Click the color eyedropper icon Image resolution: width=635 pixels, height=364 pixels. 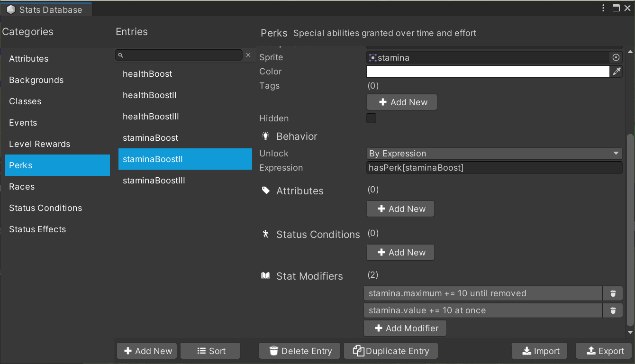(616, 72)
